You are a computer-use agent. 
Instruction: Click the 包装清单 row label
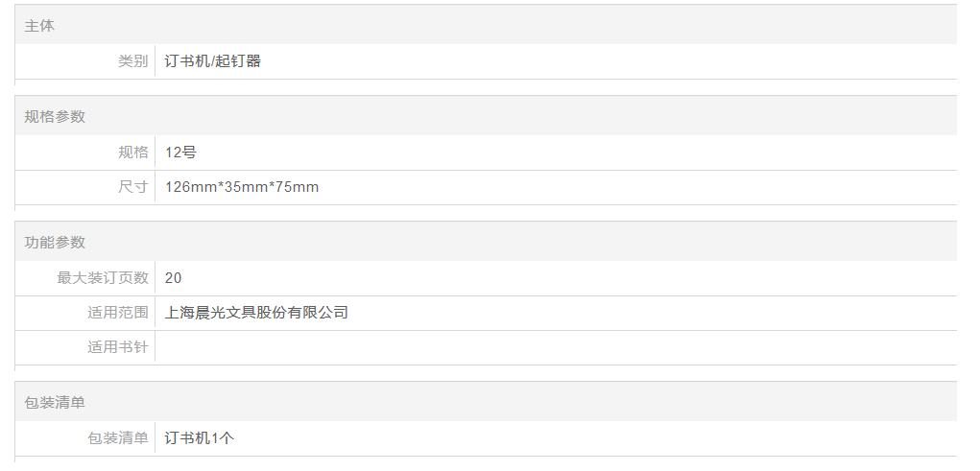point(118,437)
